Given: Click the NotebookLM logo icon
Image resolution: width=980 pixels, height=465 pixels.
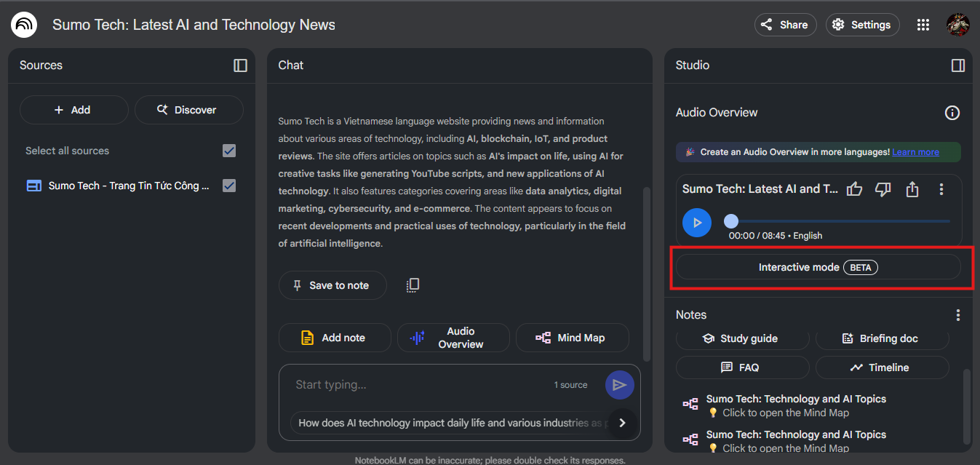Looking at the screenshot, I should pos(24,25).
